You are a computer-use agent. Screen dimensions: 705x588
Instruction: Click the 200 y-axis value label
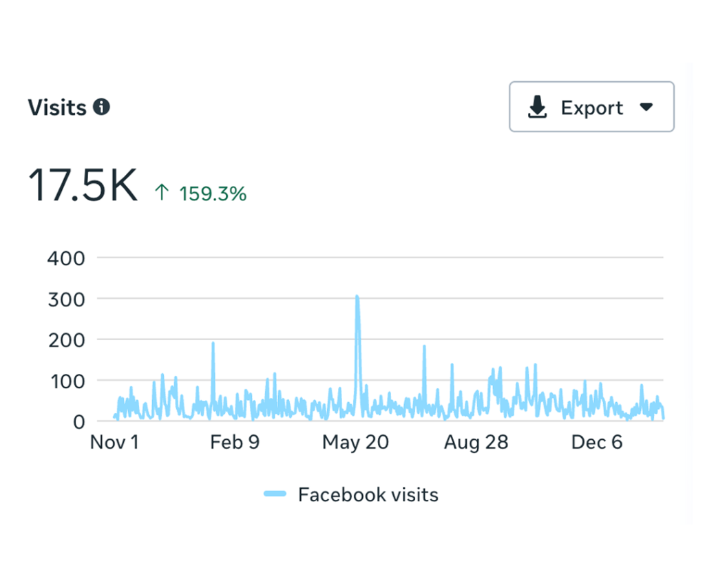(x=66, y=340)
